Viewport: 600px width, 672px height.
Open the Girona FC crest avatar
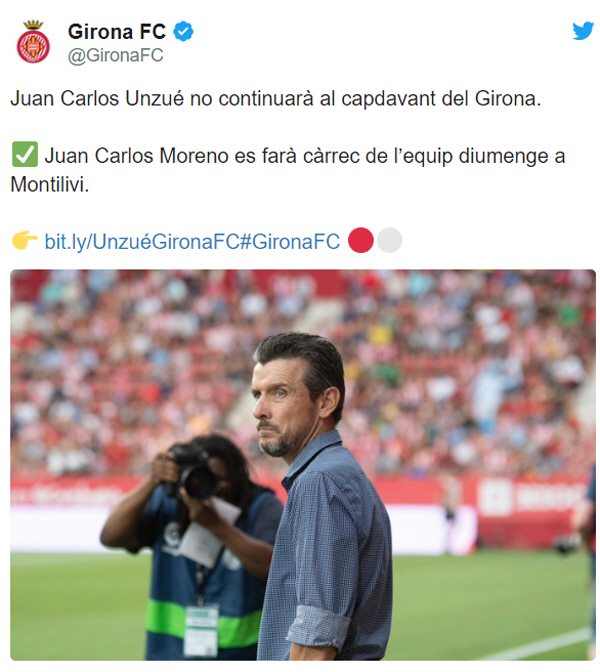click(x=33, y=42)
